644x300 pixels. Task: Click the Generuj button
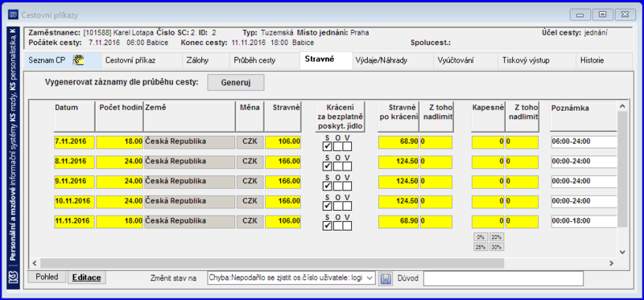tap(236, 83)
